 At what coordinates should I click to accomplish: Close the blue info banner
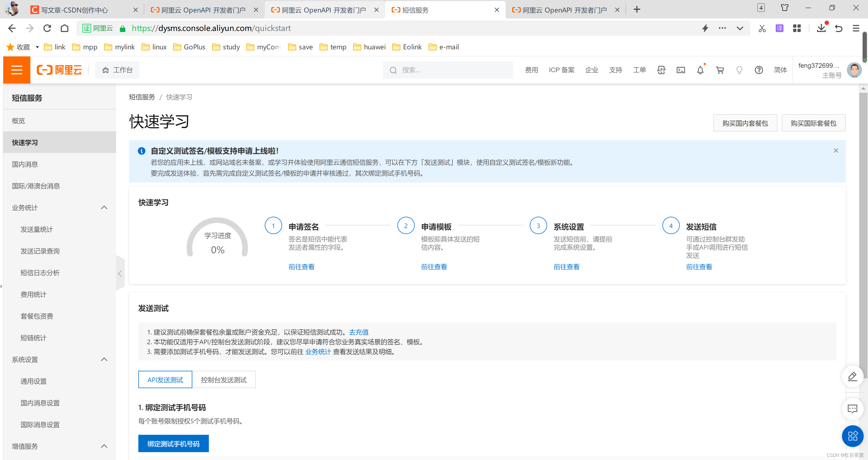click(x=836, y=151)
